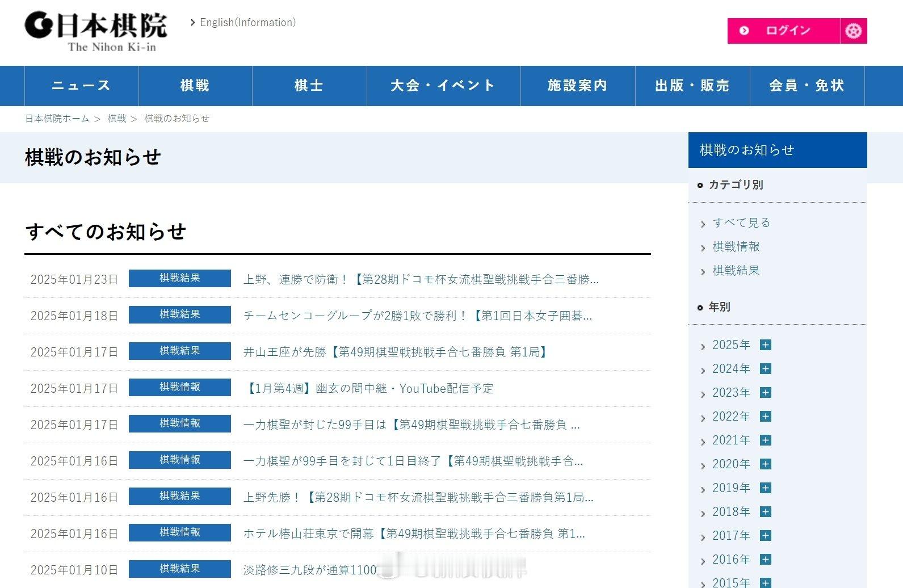This screenshot has width=903, height=588.
Task: Open article 井山王座が先勝
Action: (x=397, y=352)
